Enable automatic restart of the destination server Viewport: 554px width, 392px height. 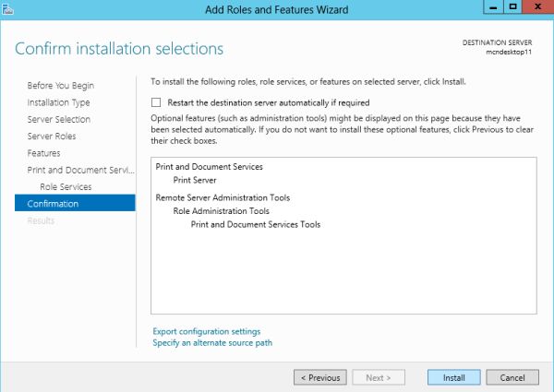pyautogui.click(x=156, y=102)
